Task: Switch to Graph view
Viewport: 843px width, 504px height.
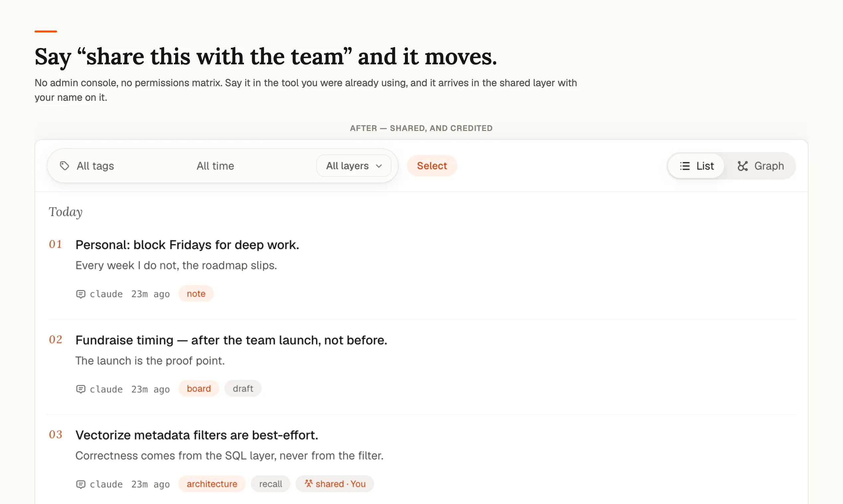Action: click(x=760, y=166)
